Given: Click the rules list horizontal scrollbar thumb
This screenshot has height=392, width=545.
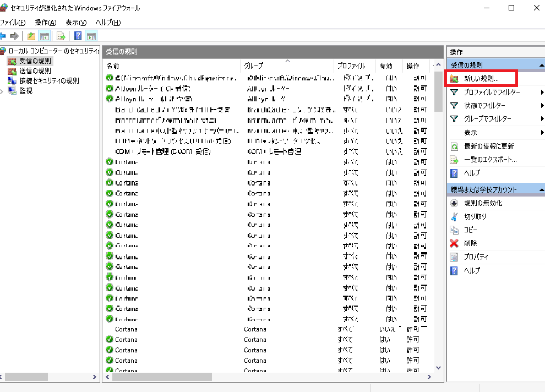Looking at the screenshot, I should point(162,377).
